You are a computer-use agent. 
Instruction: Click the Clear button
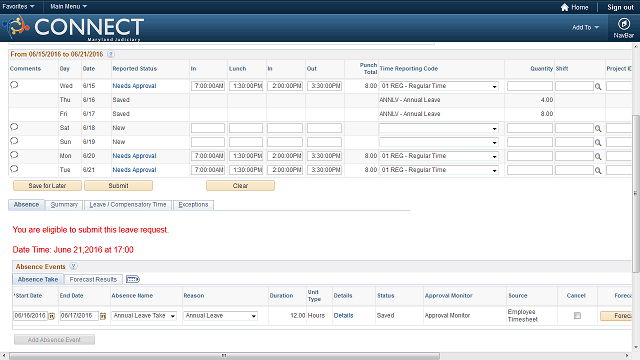(240, 185)
